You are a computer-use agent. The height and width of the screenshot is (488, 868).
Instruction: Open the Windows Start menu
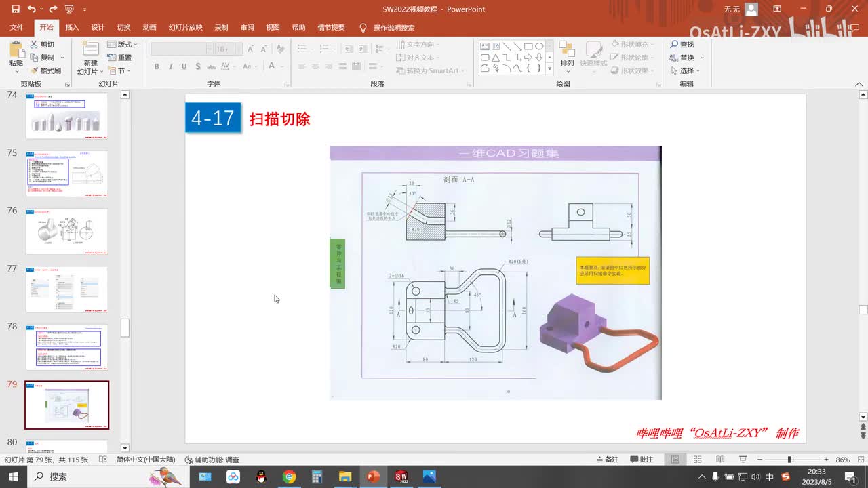(14, 476)
